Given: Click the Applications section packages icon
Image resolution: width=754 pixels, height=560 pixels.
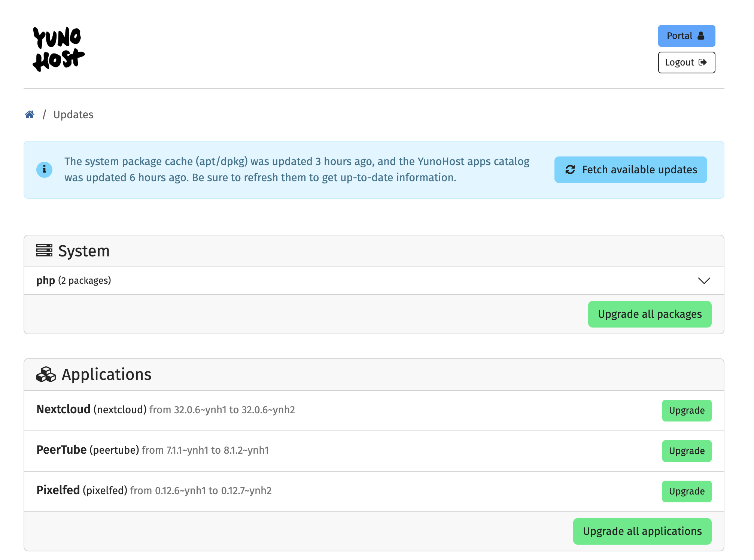Looking at the screenshot, I should 46,373.
